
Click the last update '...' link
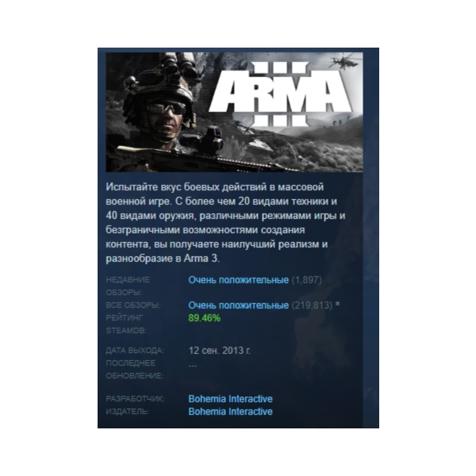coord(193,365)
